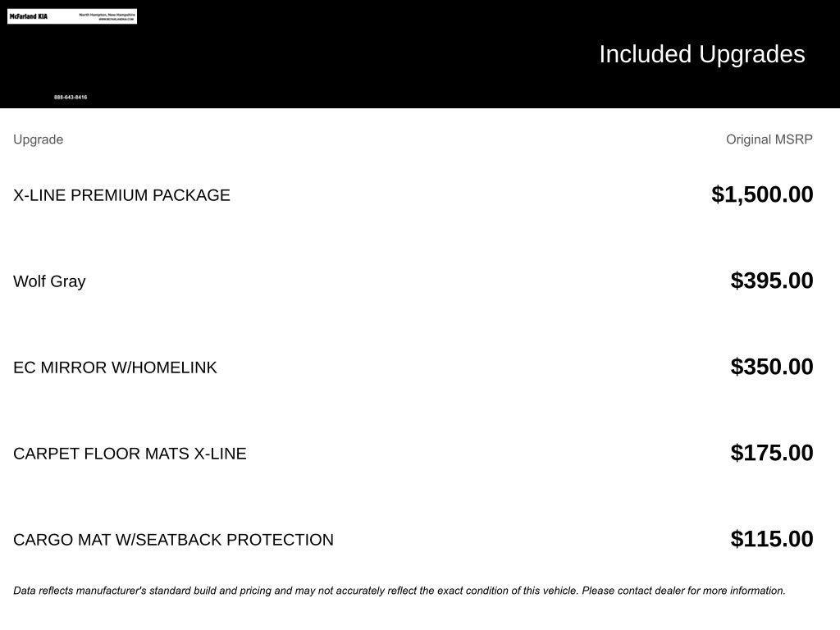Click the 888-643-8416 phone number
The width and height of the screenshot is (840, 630).
(71, 98)
